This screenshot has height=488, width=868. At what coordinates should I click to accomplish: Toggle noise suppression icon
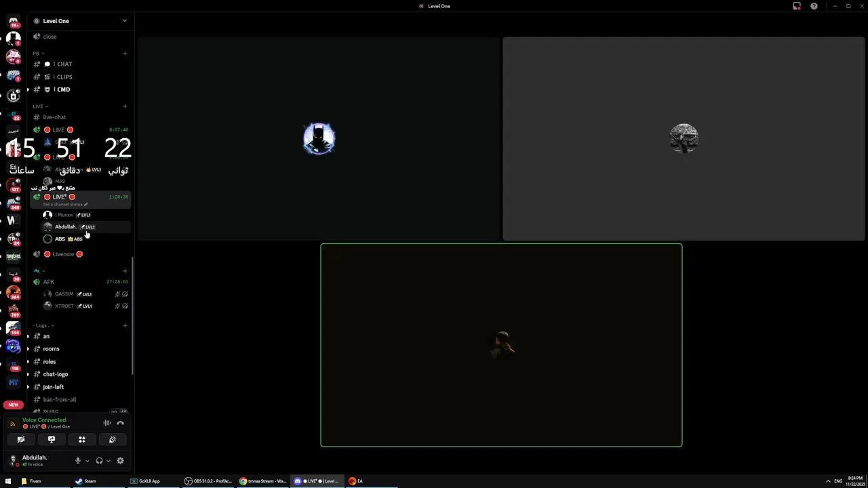click(x=107, y=423)
